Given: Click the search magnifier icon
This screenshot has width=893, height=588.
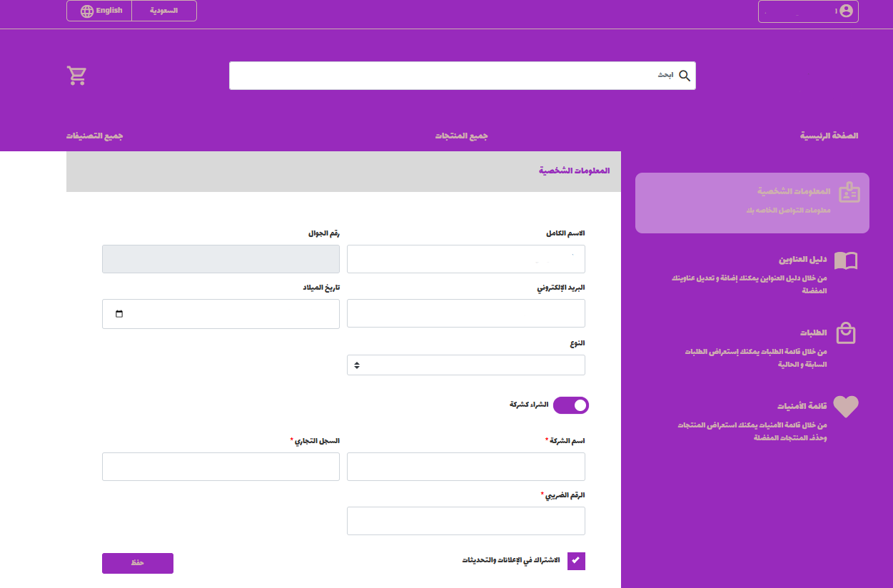Looking at the screenshot, I should [x=684, y=76].
